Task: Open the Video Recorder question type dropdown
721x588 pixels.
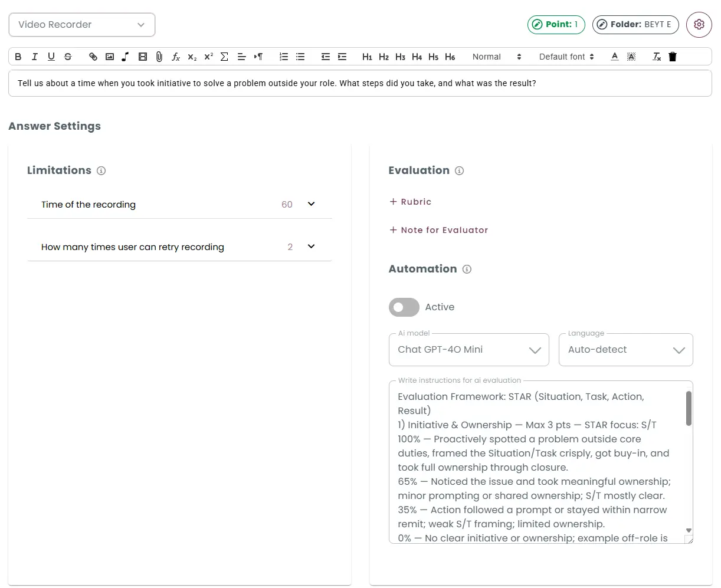Action: coord(81,25)
